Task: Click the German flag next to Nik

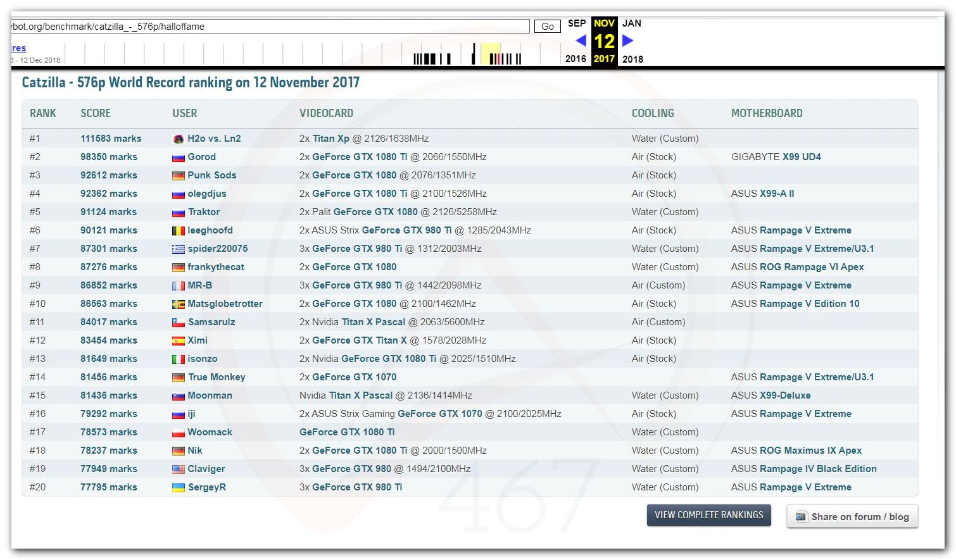Action: coord(179,451)
